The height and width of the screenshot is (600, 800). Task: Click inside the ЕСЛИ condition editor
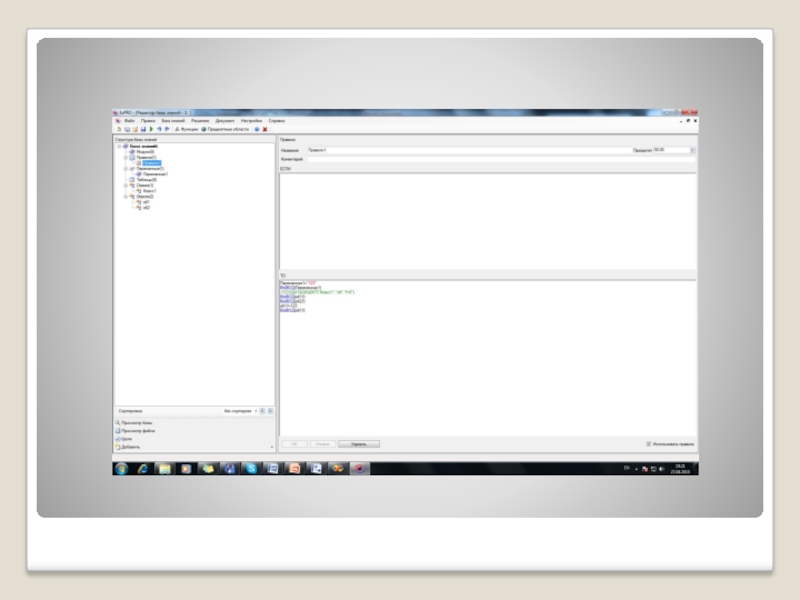(x=488, y=221)
